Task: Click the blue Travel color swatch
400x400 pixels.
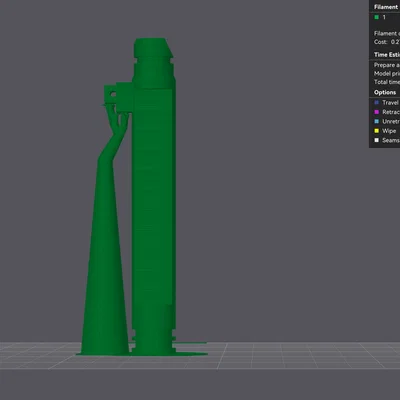Action: coord(377,103)
